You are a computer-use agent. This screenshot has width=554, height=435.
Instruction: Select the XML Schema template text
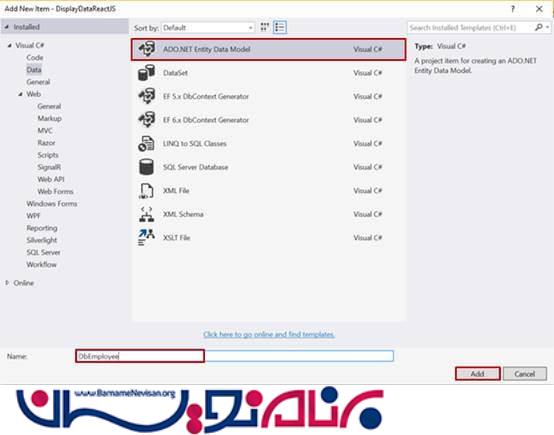(183, 214)
